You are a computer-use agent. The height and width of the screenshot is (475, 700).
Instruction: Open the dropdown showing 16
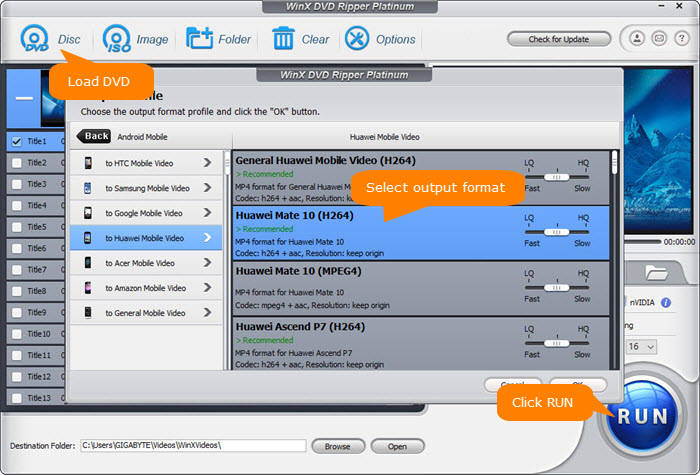641,346
